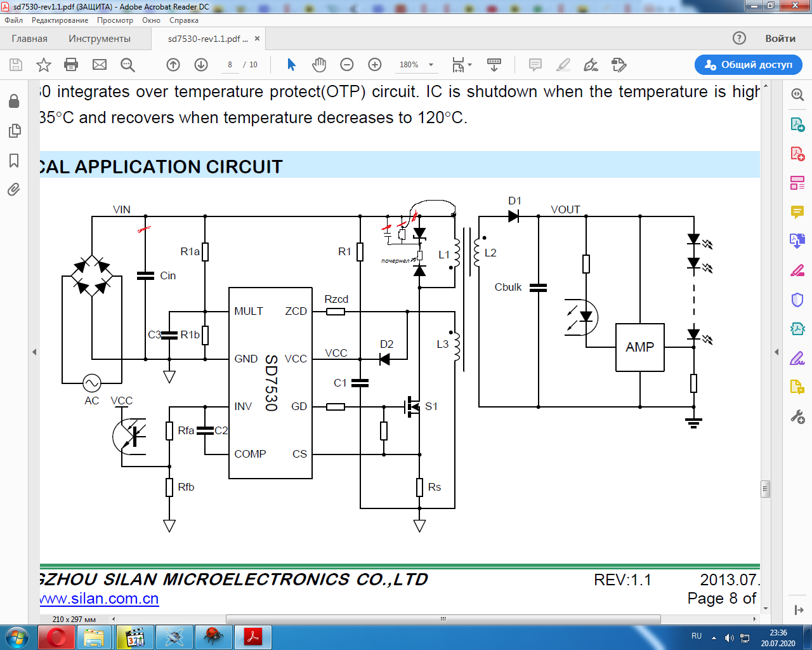This screenshot has width=812, height=650.
Task: Switch to the Главная tab
Action: coord(30,39)
